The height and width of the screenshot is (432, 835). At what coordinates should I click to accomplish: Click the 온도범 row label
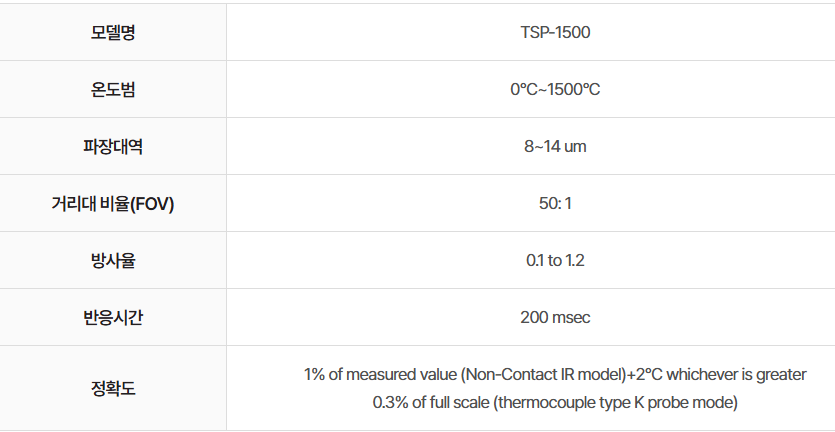coord(113,89)
